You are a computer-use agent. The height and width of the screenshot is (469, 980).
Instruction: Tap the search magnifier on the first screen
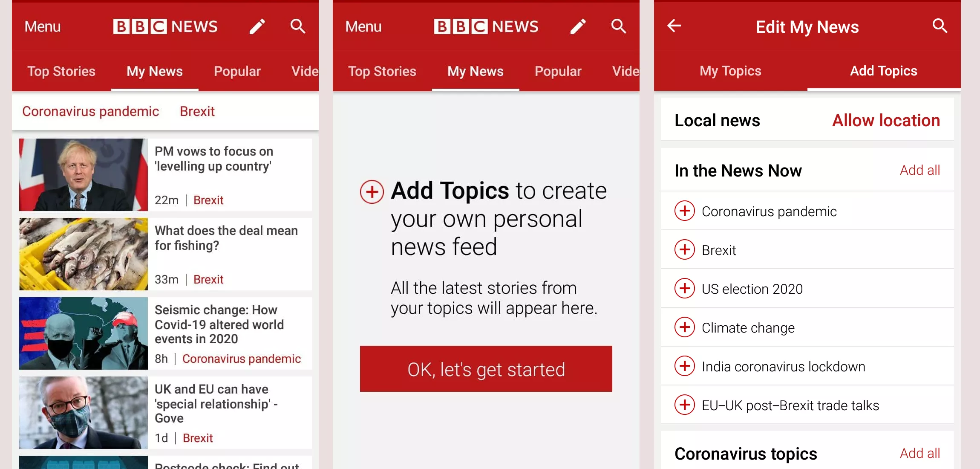[298, 26]
